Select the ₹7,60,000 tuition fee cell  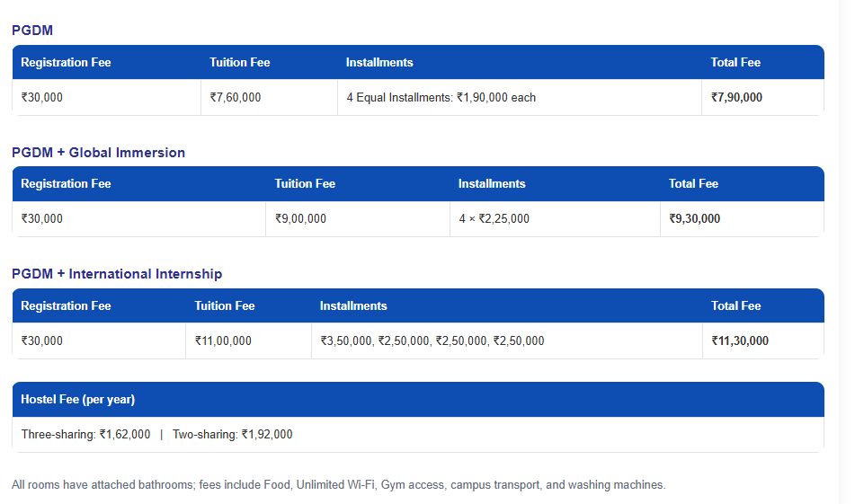point(236,97)
